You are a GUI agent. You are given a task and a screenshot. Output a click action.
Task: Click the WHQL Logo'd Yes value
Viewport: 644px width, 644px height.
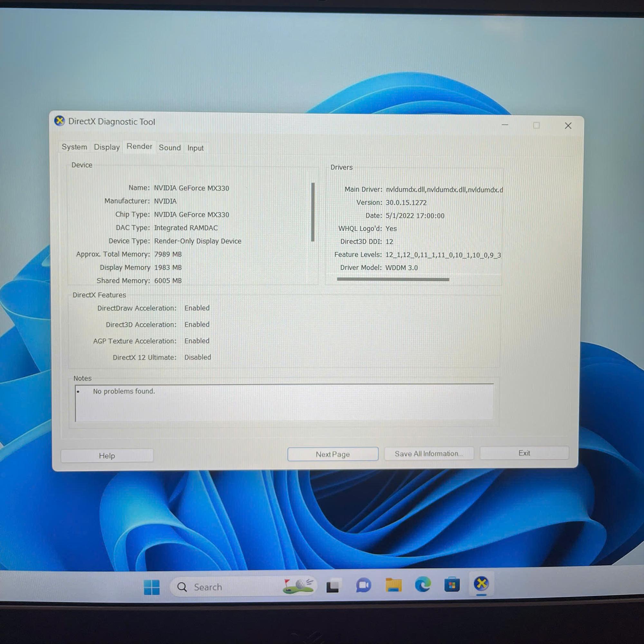(391, 229)
